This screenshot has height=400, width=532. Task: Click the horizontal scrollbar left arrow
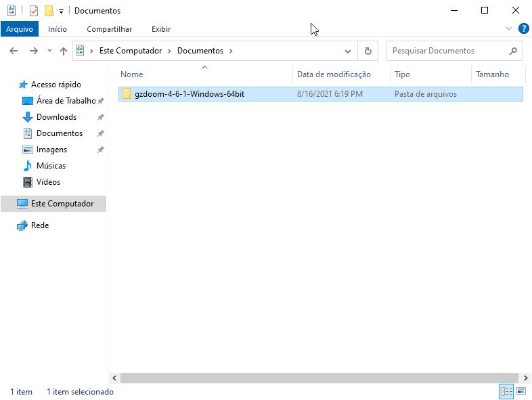[x=114, y=378]
